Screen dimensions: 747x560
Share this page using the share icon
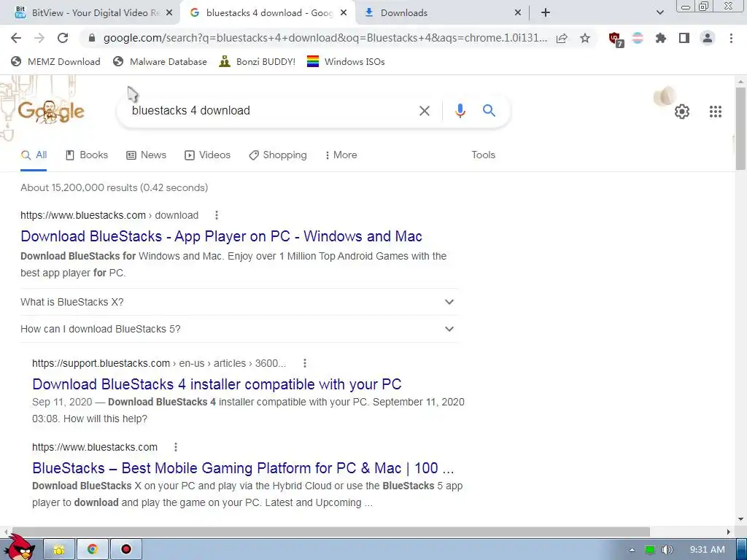(x=562, y=38)
